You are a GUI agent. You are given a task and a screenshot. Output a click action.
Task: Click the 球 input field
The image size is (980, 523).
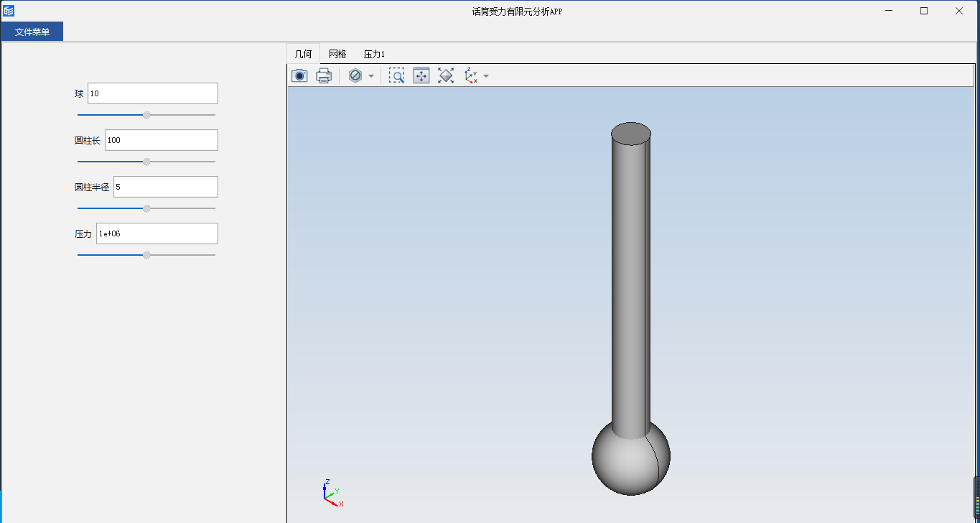pos(153,93)
